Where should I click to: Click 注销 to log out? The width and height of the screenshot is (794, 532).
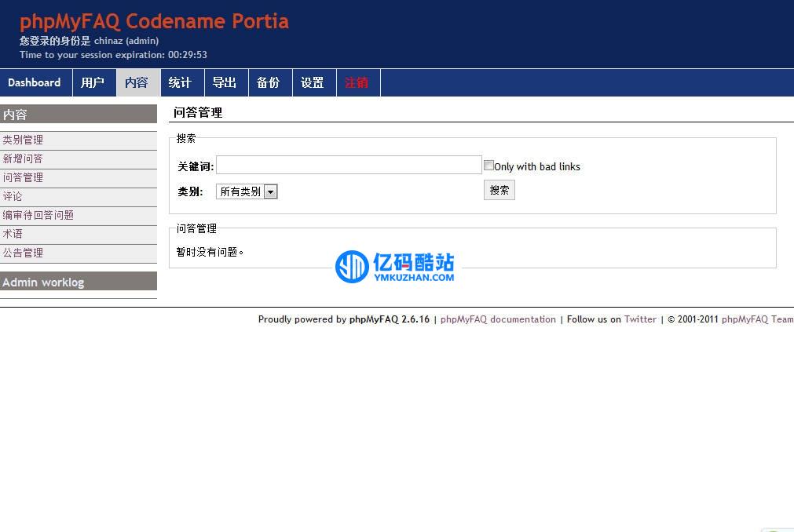[x=357, y=82]
